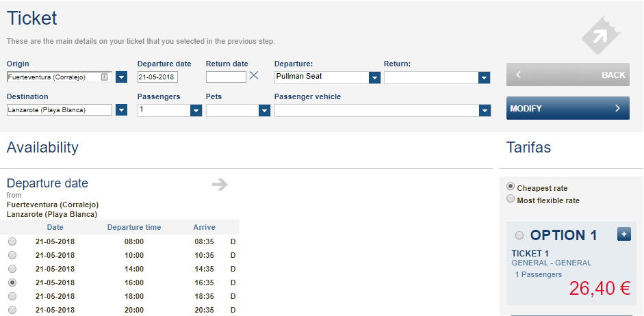644x316 pixels.
Task: Expand Option 1 details with plus icon
Action: pos(624,235)
